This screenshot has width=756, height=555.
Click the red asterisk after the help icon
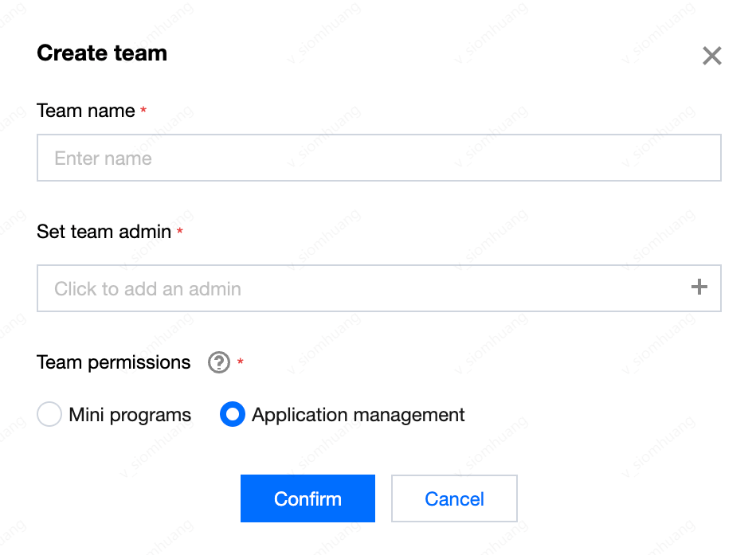pos(241,363)
